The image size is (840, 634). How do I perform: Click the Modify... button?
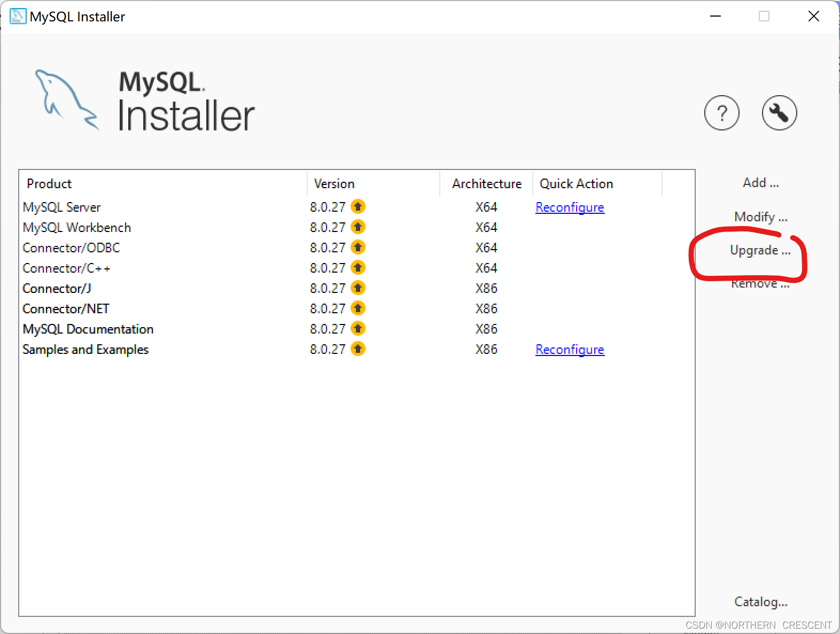point(760,217)
